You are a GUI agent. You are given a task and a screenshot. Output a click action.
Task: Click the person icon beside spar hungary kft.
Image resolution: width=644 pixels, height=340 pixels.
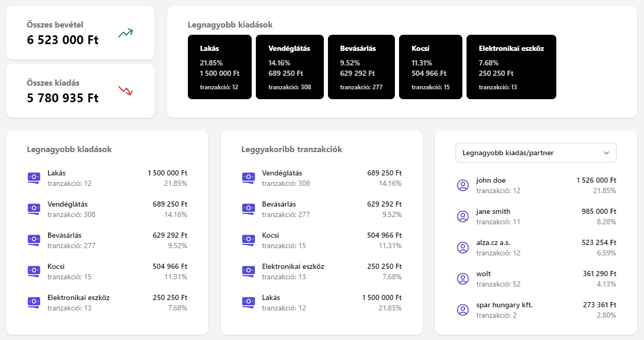pos(463,309)
